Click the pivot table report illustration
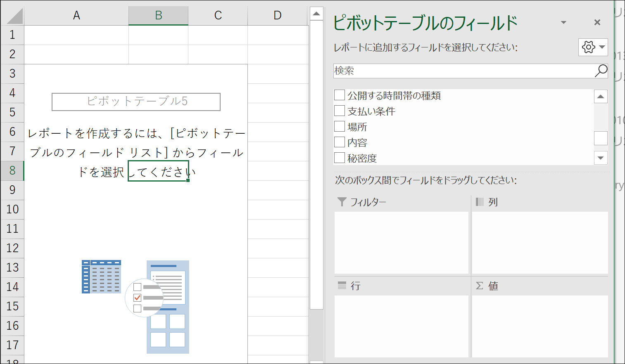Image resolution: width=625 pixels, height=364 pixels. point(135,307)
